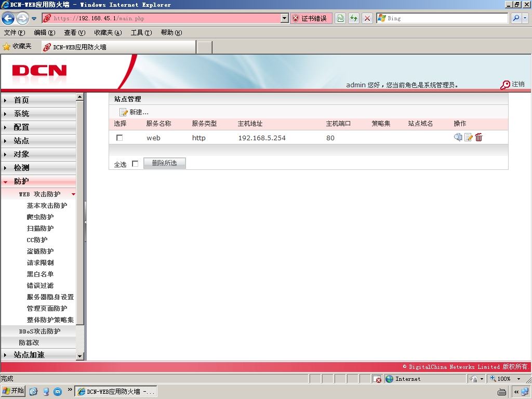The image size is (532, 399).
Task: Click the view details icon for web row
Action: coord(458,137)
